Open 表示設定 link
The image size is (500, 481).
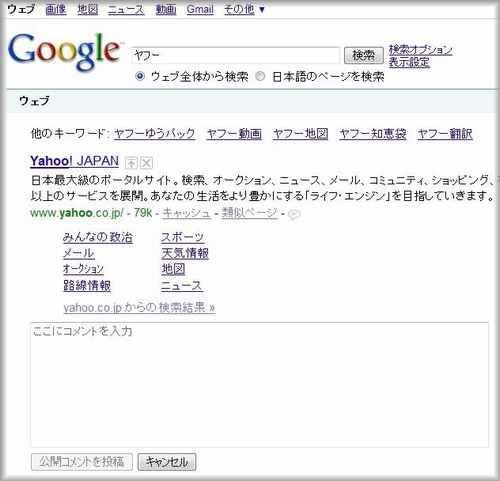coord(409,62)
